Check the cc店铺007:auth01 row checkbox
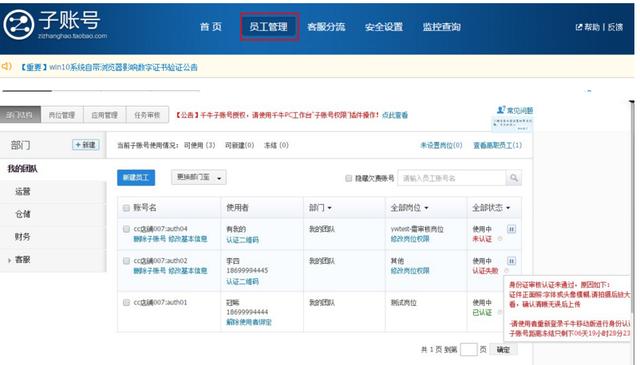Screen dimensions: 640x365 coord(127,303)
